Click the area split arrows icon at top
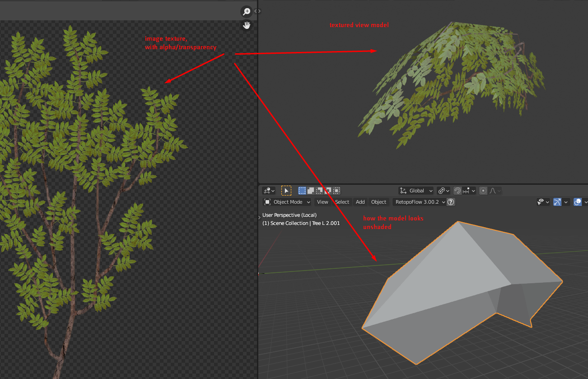This screenshot has width=588, height=379. point(257,11)
